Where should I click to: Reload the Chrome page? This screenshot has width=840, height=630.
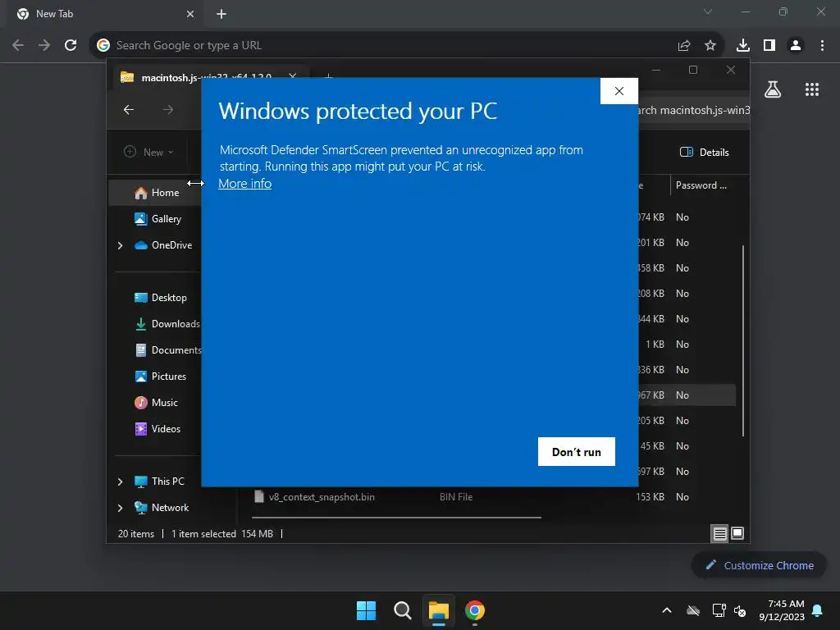tap(71, 45)
